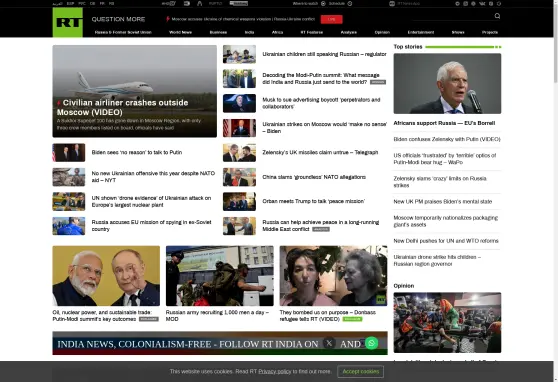
Task: Click thumbnail beside Biden no reason story
Action: coord(69,152)
